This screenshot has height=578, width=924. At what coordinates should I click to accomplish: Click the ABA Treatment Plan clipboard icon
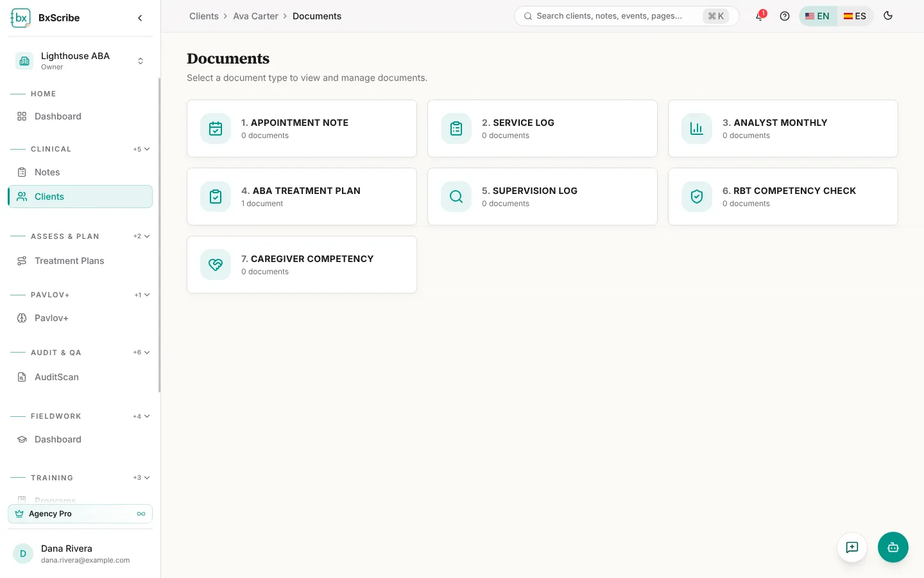tap(216, 197)
